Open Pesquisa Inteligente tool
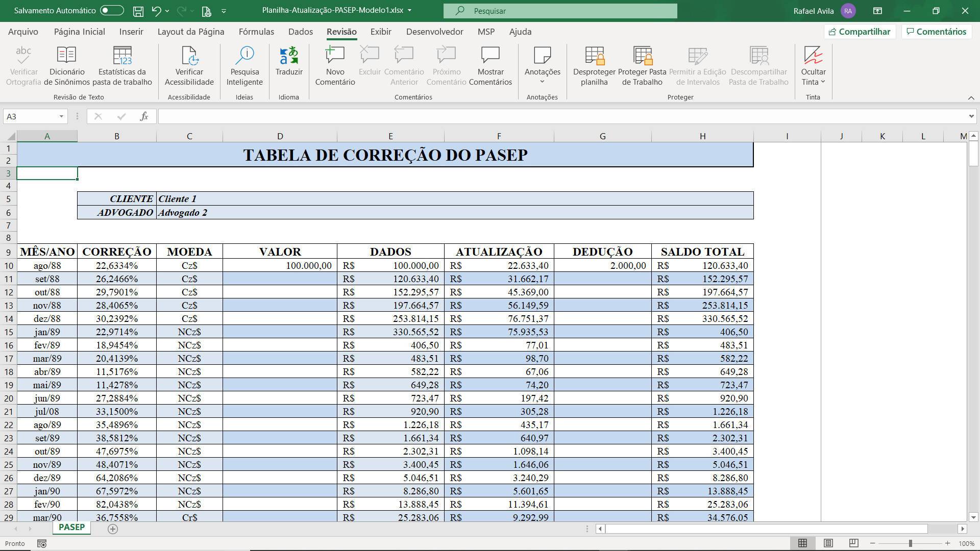980x551 pixels. pos(244,66)
